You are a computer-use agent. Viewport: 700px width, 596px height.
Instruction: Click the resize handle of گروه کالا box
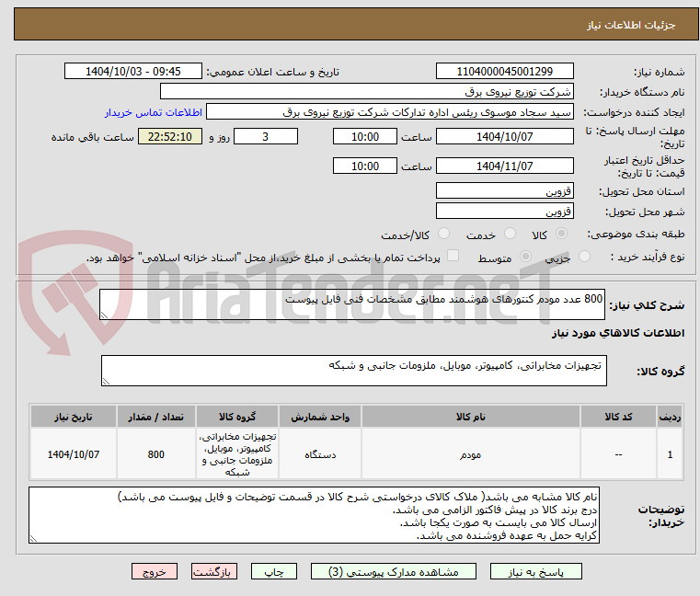tap(106, 382)
